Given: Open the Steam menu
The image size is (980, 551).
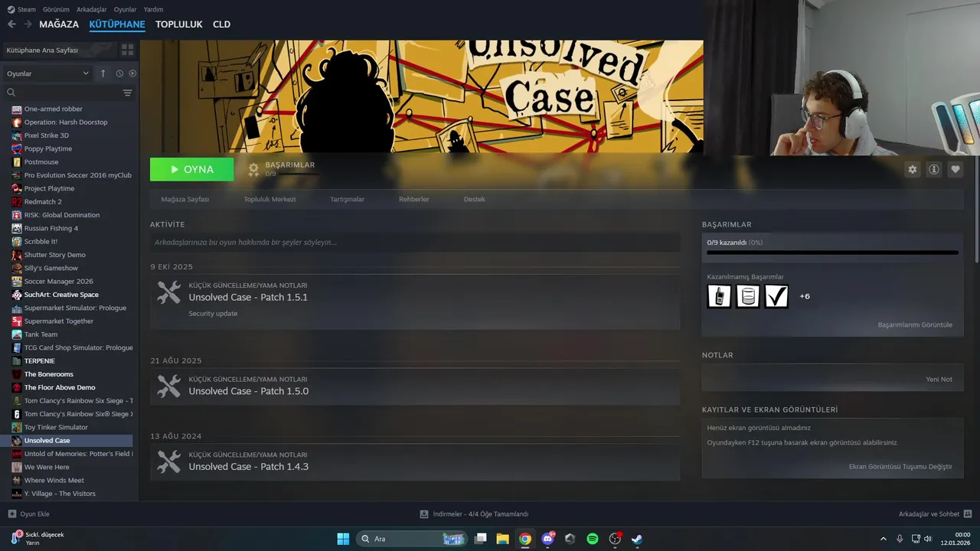Looking at the screenshot, I should (x=22, y=10).
